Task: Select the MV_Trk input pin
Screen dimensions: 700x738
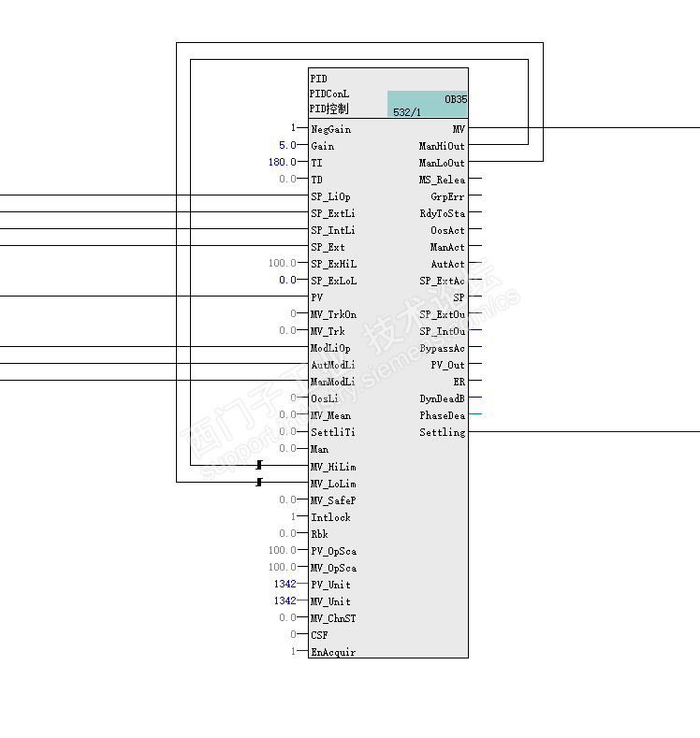Action: [328, 331]
